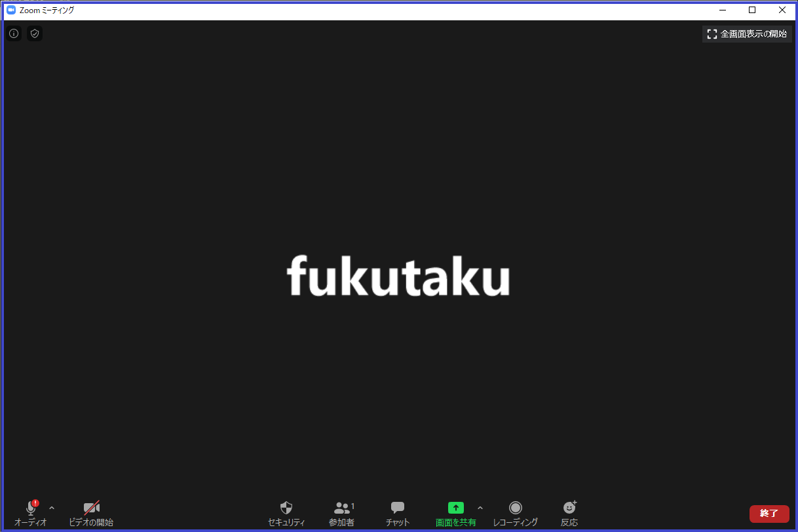The image size is (798, 532).
Task: Click the green encryption shield icon
Action: click(35, 33)
